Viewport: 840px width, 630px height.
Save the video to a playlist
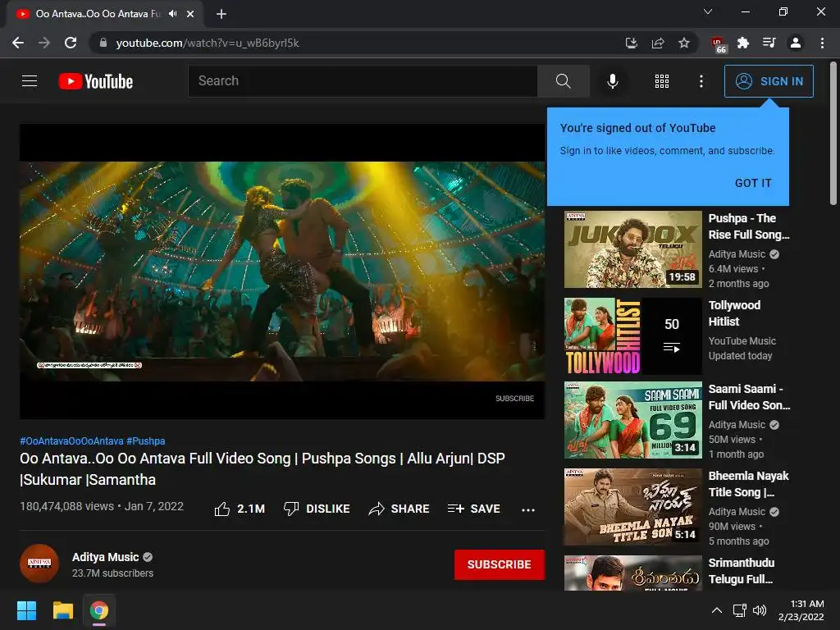[x=474, y=509]
